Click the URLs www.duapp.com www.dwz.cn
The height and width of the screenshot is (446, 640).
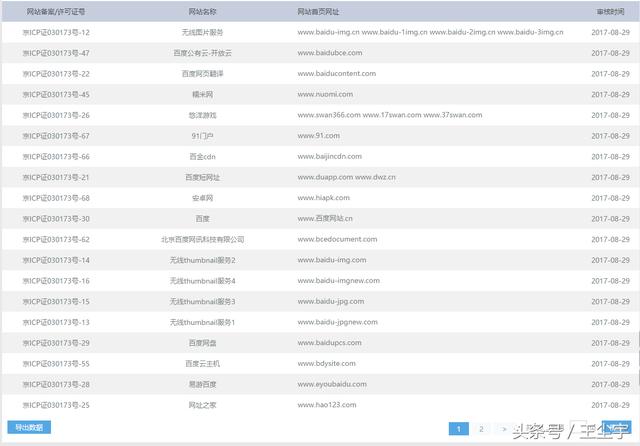347,177
